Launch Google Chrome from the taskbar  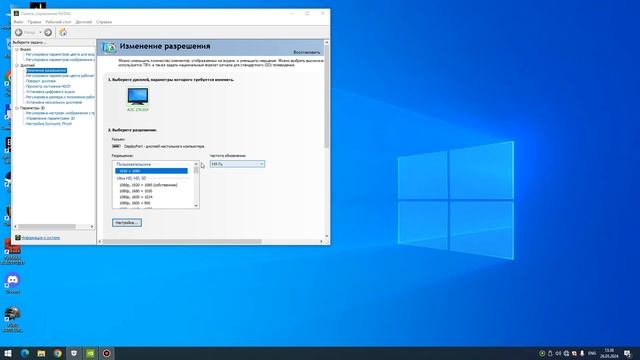tap(58, 353)
